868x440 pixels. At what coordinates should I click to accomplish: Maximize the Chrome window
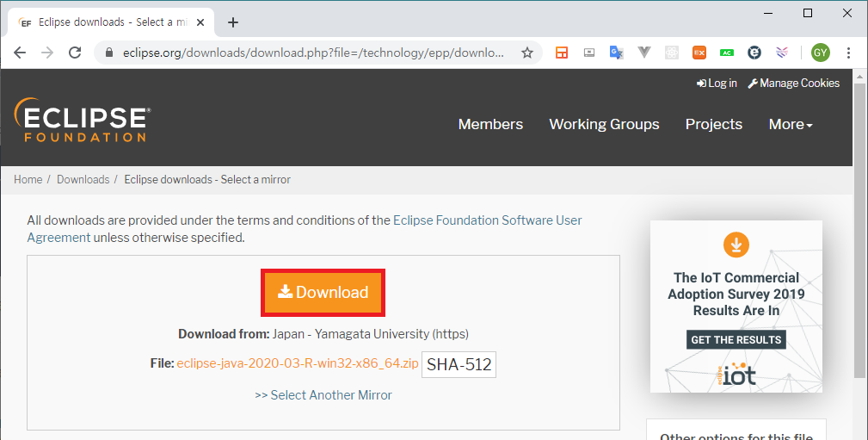pos(808,13)
